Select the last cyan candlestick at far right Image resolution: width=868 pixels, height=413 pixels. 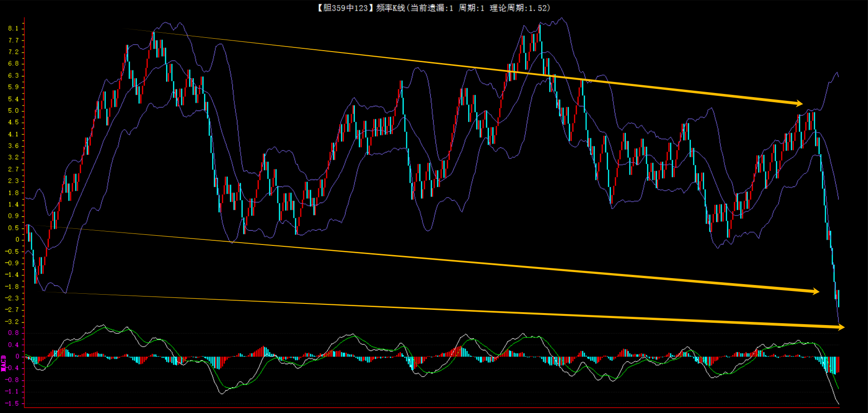[x=838, y=298]
